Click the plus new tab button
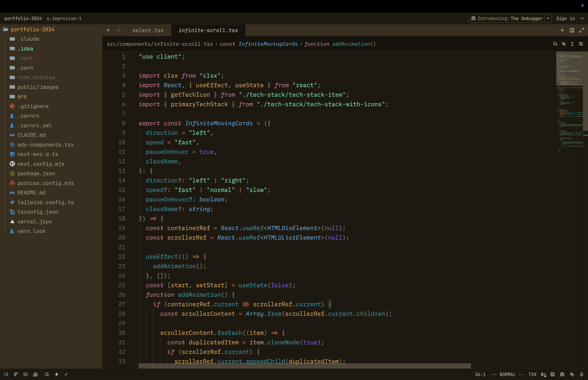588x380 pixels. click(x=562, y=30)
